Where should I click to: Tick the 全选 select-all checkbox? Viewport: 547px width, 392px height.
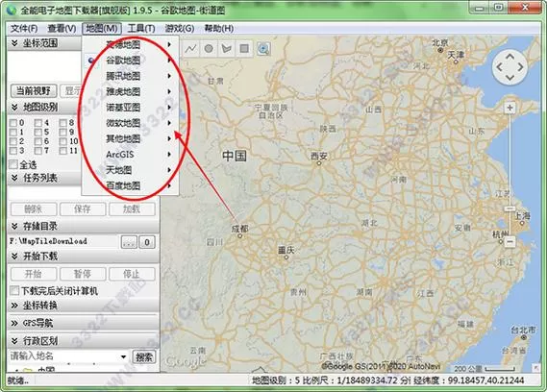(13, 164)
